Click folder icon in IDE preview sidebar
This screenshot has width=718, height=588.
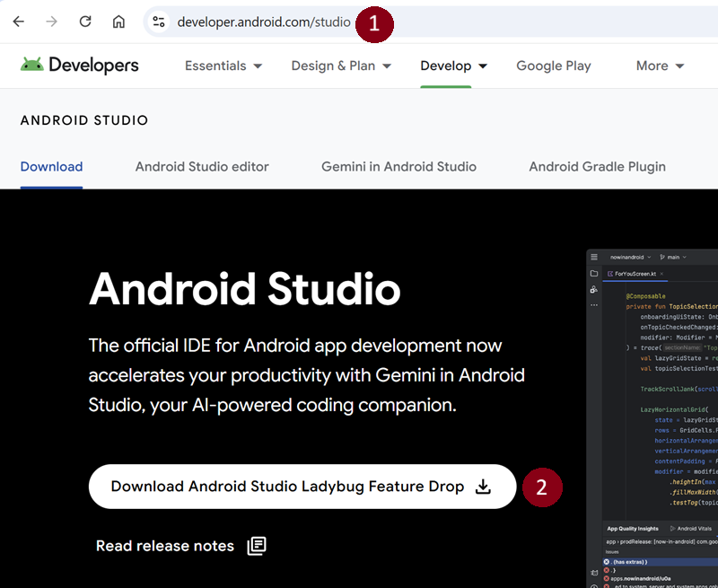(594, 274)
